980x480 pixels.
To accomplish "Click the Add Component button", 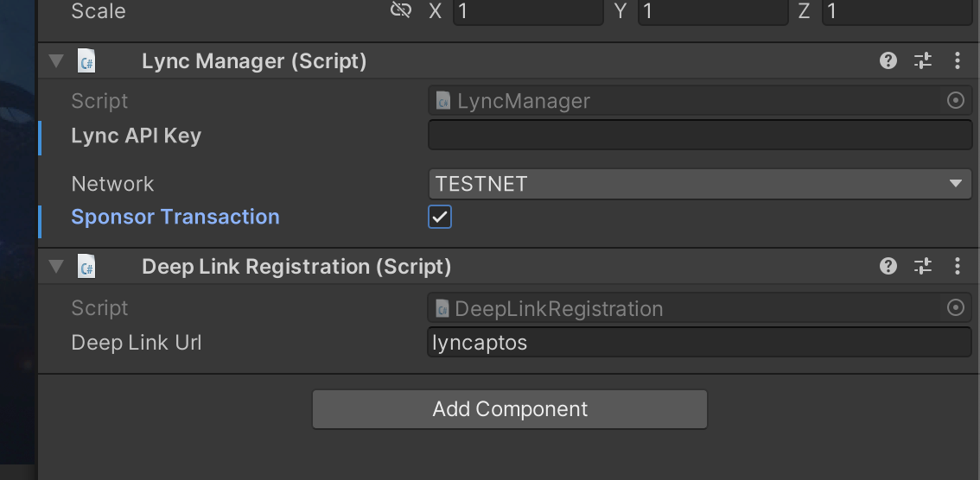I will [x=509, y=409].
